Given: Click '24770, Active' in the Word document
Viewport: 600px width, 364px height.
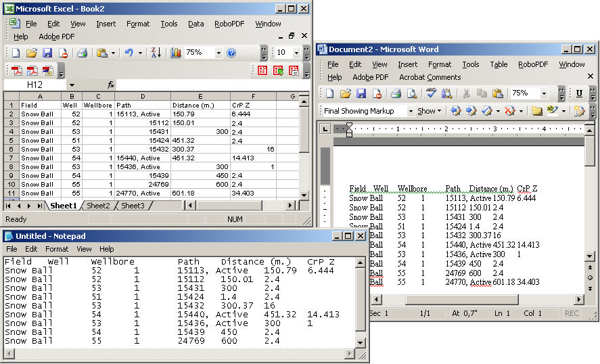Looking at the screenshot, I should click(468, 283).
